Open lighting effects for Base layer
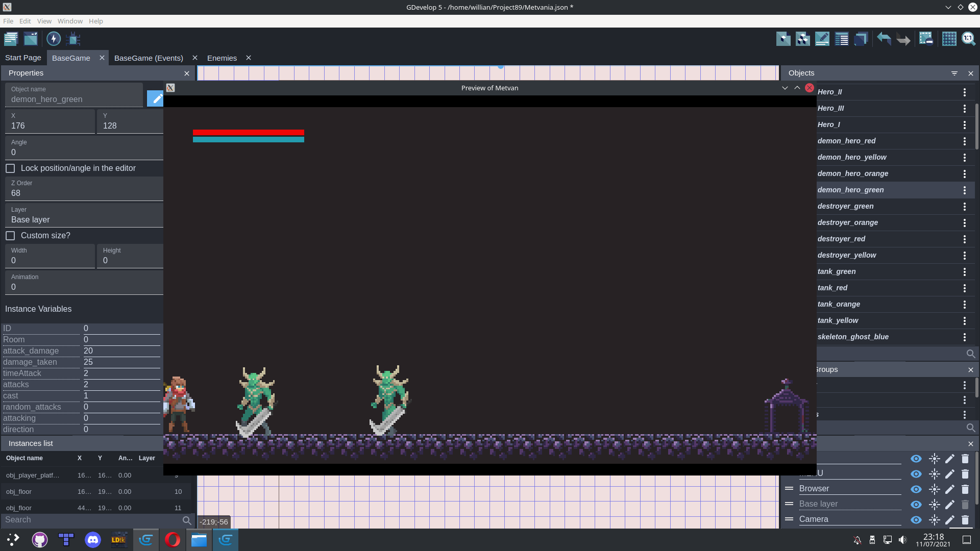The height and width of the screenshot is (551, 980). (934, 505)
